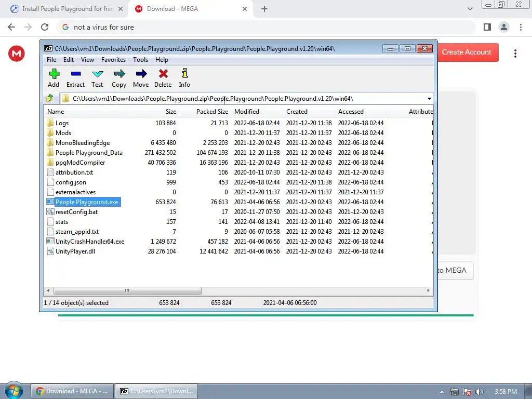Select the stats file name
532x399 pixels.
click(62, 221)
